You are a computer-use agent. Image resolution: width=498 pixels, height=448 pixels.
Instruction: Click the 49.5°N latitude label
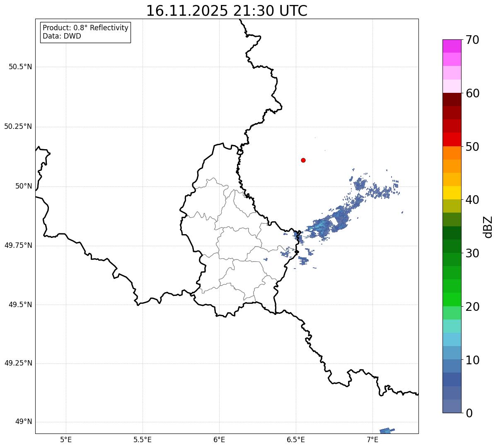20,305
